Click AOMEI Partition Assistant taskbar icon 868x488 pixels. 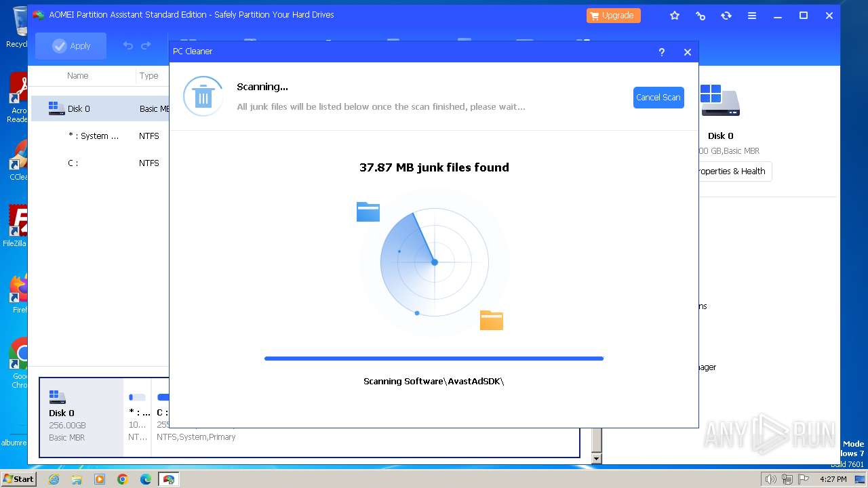[x=169, y=479]
